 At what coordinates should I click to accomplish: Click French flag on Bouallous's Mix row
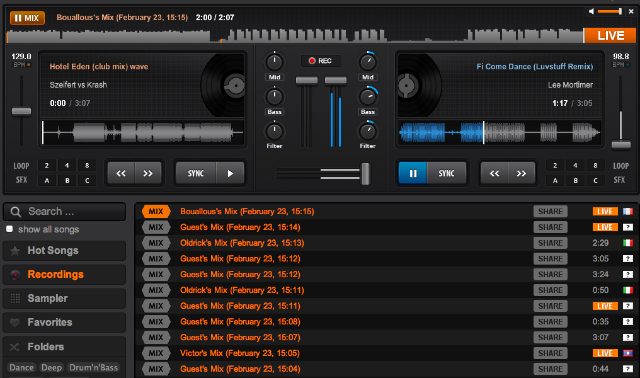point(628,211)
